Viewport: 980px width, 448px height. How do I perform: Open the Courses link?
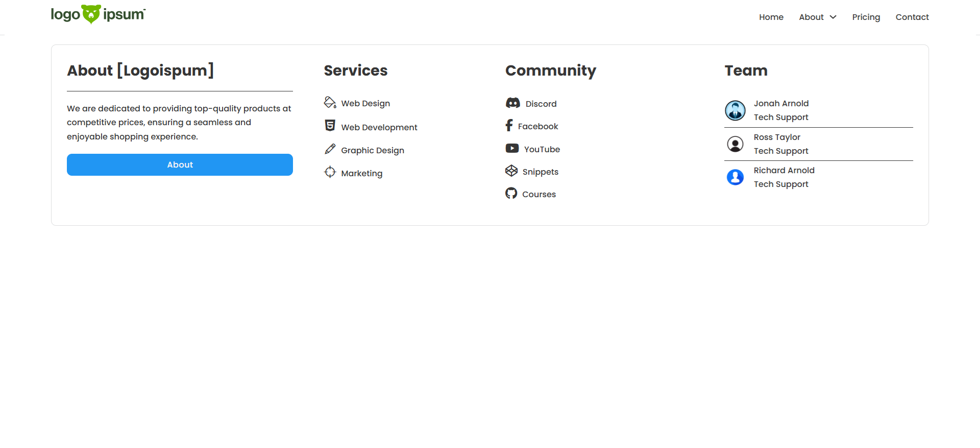(x=539, y=194)
